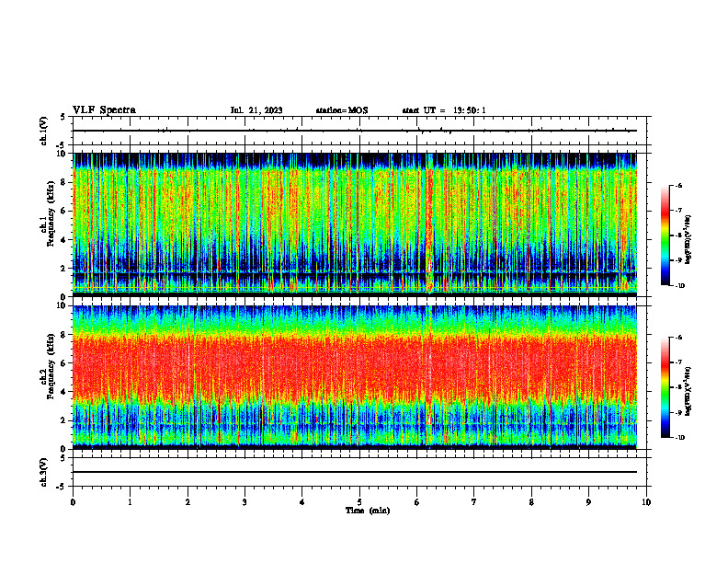Click time axis tick label "0"

click(73, 502)
